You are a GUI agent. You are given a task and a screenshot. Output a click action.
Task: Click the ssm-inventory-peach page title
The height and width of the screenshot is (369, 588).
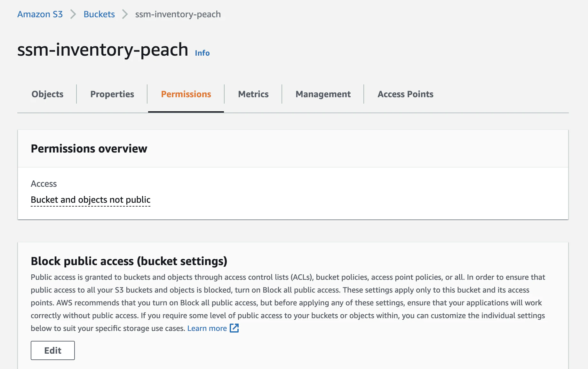[103, 50]
